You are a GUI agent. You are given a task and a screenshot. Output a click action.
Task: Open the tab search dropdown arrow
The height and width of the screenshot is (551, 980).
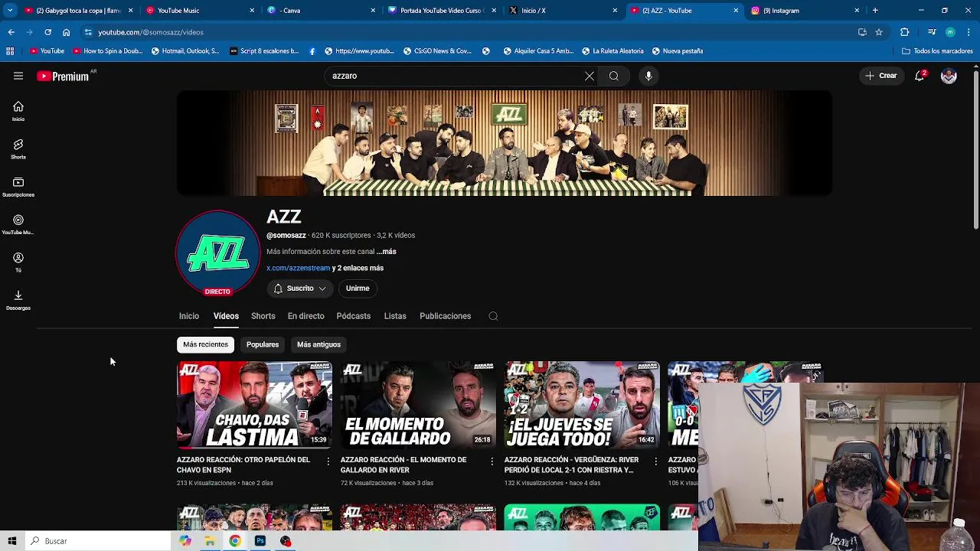point(10,11)
